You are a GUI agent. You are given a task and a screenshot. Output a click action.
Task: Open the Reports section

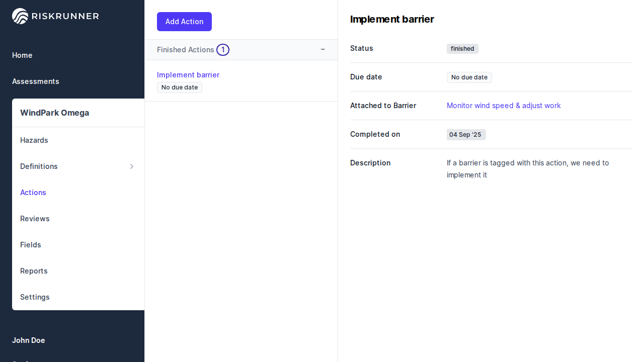click(x=34, y=271)
